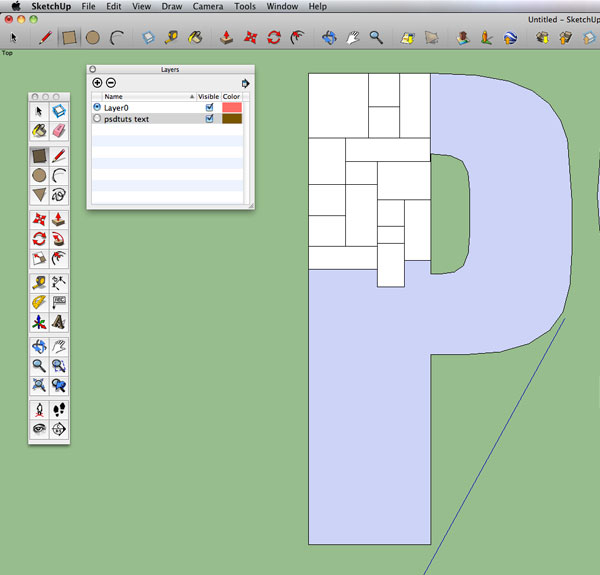Select the Line pencil tool in top toolbar
Image resolution: width=600 pixels, height=575 pixels.
click(46, 37)
